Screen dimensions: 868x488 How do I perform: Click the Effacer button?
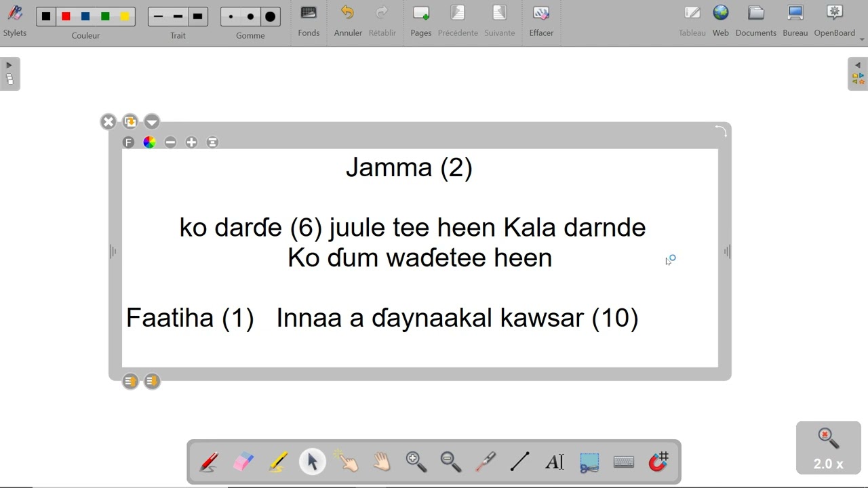(x=541, y=21)
